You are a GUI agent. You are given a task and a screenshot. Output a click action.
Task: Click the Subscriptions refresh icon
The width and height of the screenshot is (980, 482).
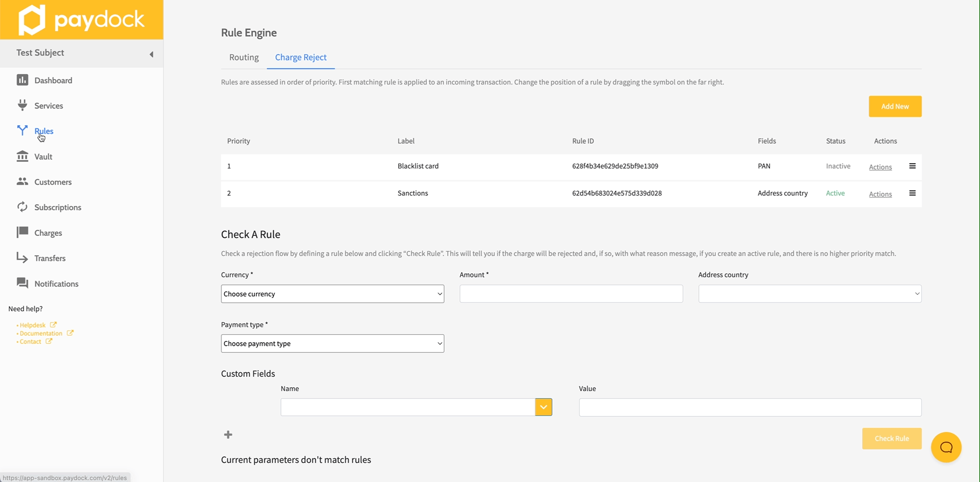tap(22, 207)
